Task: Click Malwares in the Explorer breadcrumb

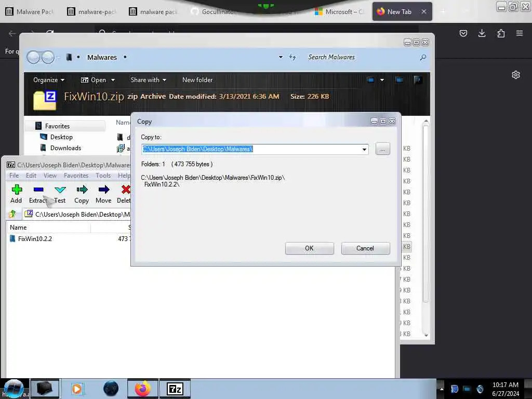Action: click(x=102, y=57)
